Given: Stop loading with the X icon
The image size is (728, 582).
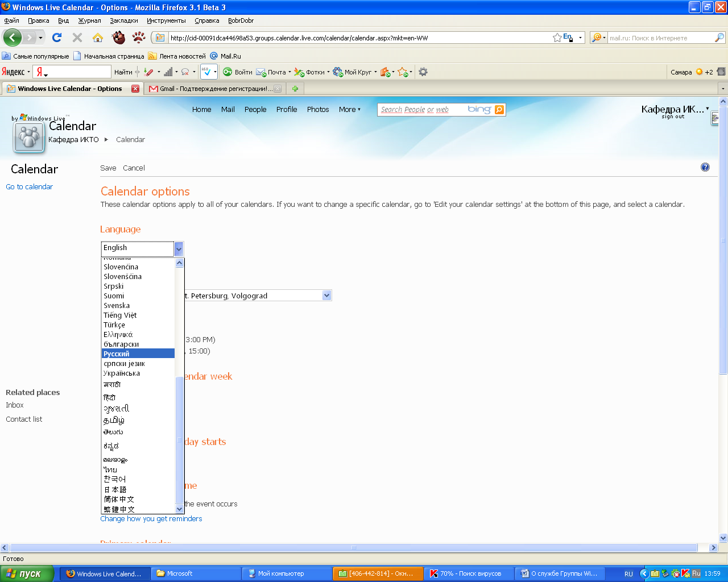Looking at the screenshot, I should 77,38.
